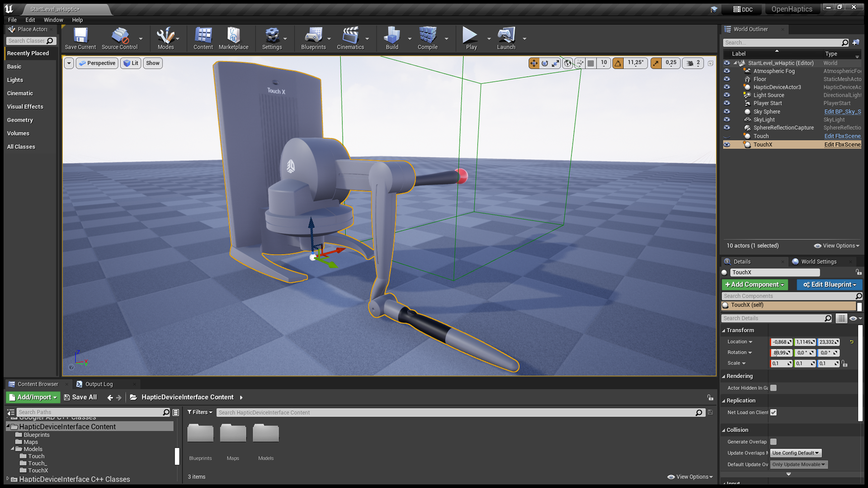This screenshot has width=868, height=488.
Task: Click the Save All button in Content Browser
Action: [80, 397]
